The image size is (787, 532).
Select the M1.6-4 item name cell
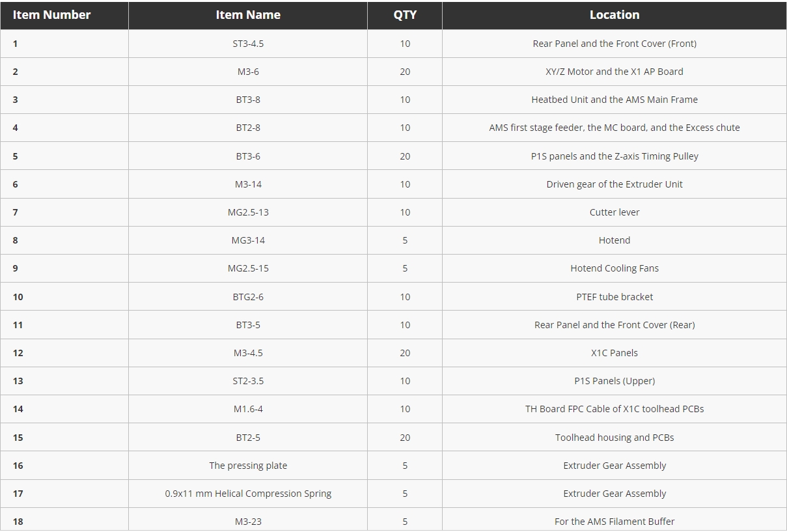(x=248, y=409)
